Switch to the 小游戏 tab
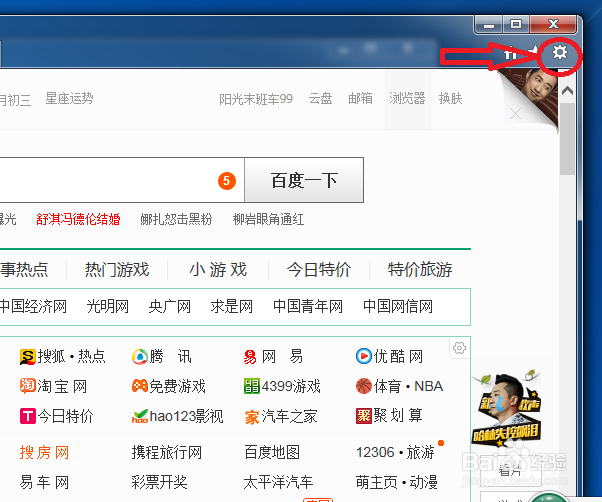The image size is (602, 502). click(x=218, y=269)
